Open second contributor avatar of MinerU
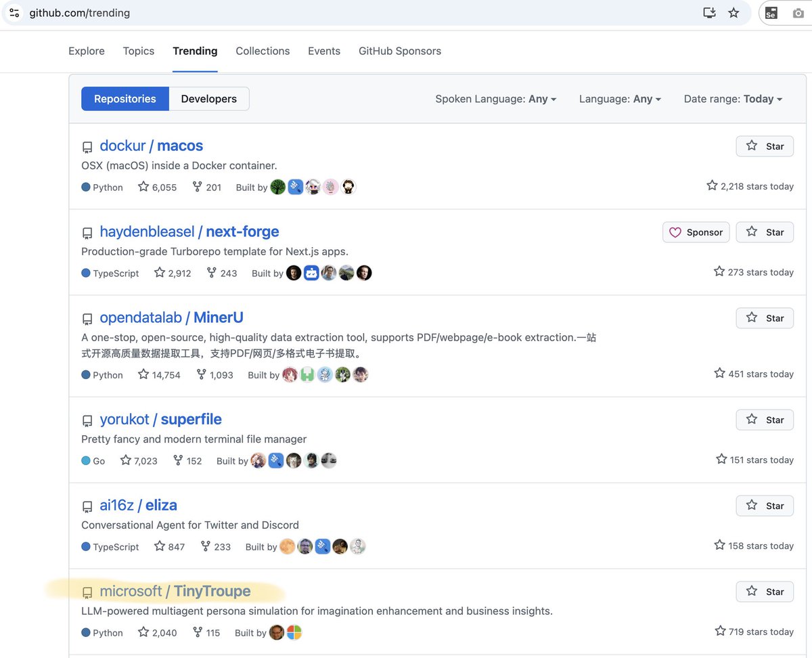The height and width of the screenshot is (658, 812). pos(307,374)
